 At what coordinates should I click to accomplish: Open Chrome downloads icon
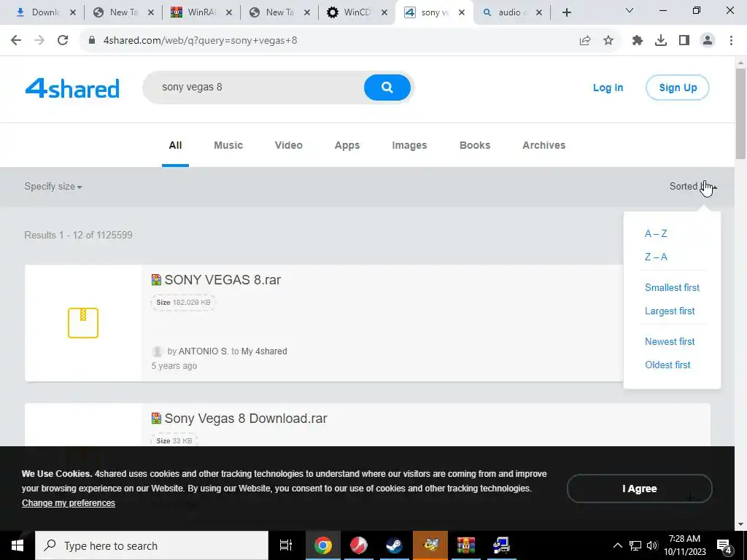(661, 41)
